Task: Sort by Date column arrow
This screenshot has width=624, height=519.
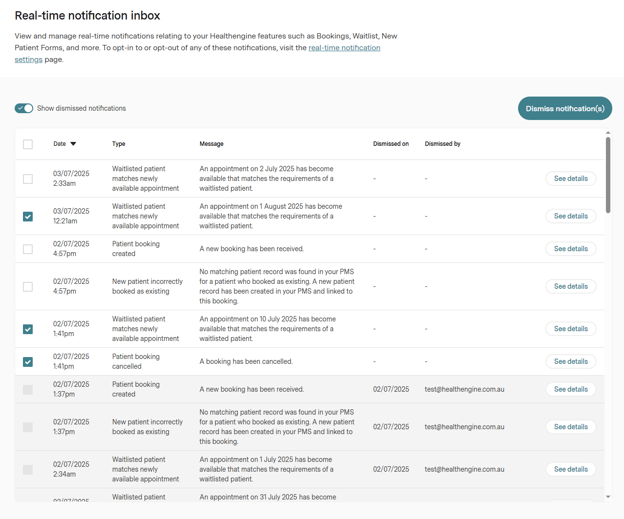Action: tap(73, 144)
